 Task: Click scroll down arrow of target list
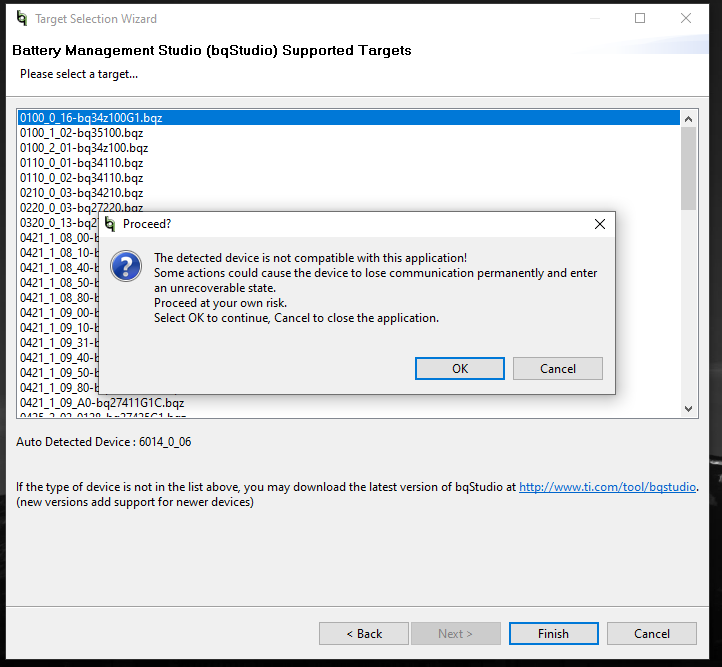(688, 409)
